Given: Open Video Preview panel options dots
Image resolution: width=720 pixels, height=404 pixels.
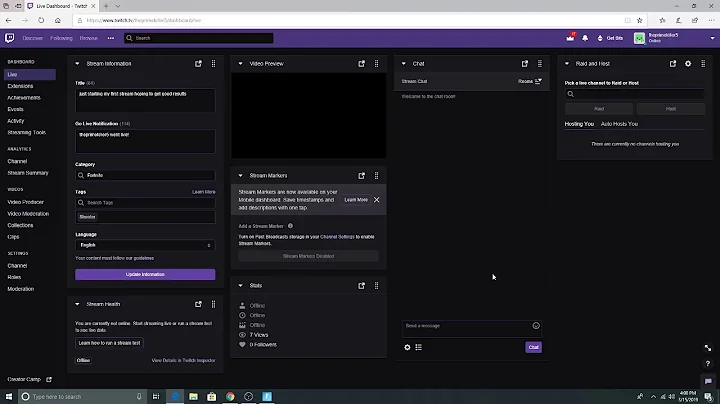Looking at the screenshot, I should click(x=377, y=63).
